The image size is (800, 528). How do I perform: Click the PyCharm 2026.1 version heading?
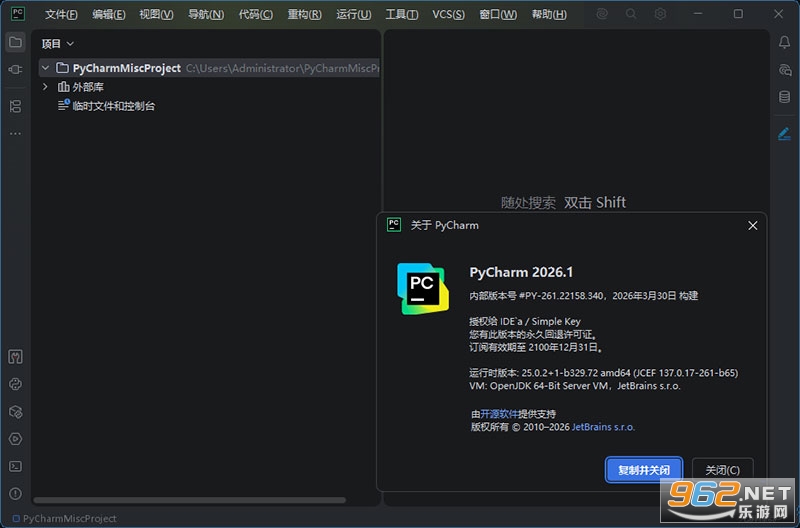click(x=521, y=272)
